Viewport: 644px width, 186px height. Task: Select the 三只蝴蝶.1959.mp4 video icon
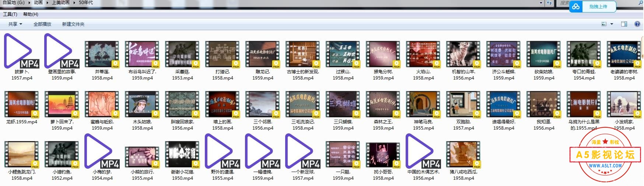coord(343,105)
